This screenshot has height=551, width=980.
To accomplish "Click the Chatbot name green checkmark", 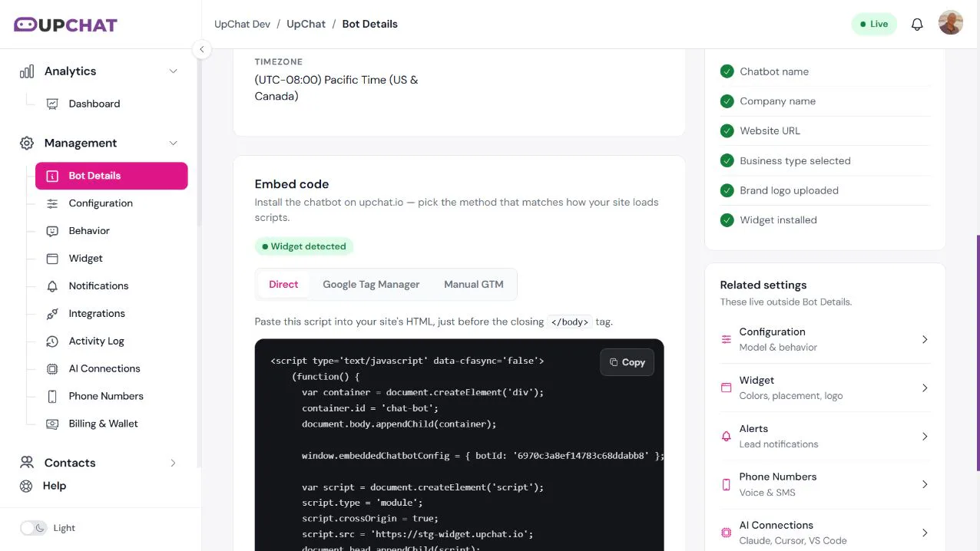I will click(727, 71).
